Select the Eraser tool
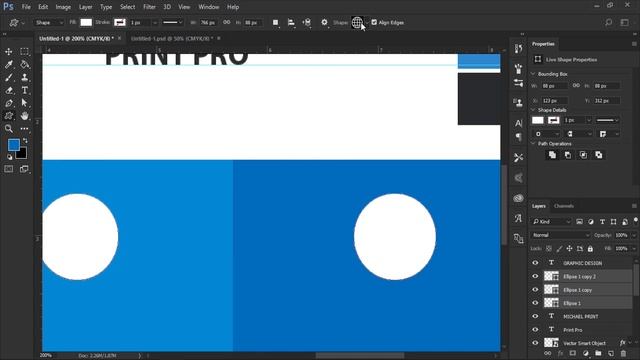The image size is (640, 360). [9, 90]
